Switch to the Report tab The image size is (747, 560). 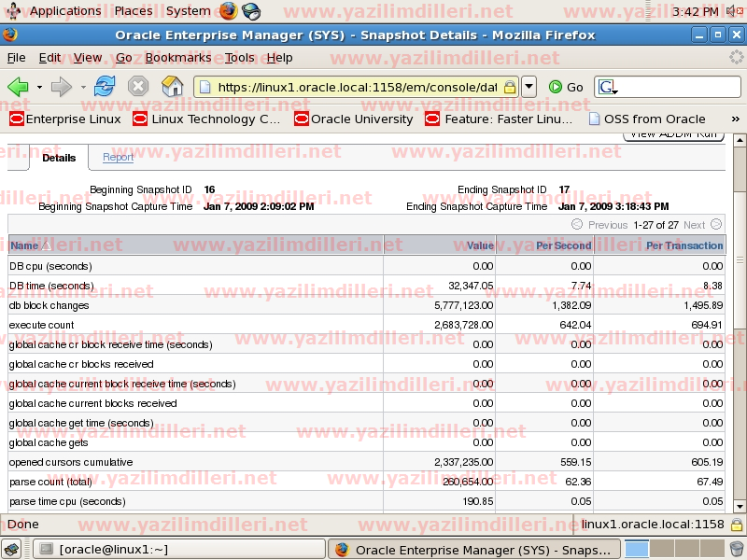pos(118,158)
